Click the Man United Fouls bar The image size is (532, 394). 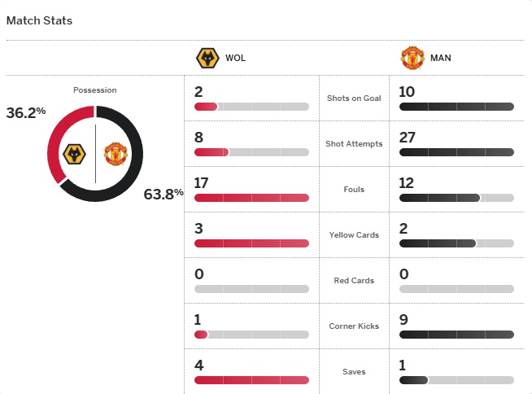456,198
